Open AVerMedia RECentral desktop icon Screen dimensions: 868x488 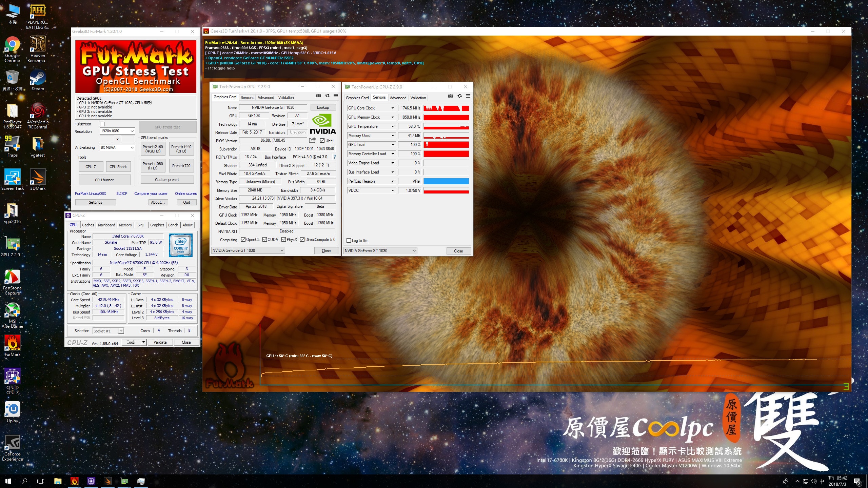(x=38, y=116)
